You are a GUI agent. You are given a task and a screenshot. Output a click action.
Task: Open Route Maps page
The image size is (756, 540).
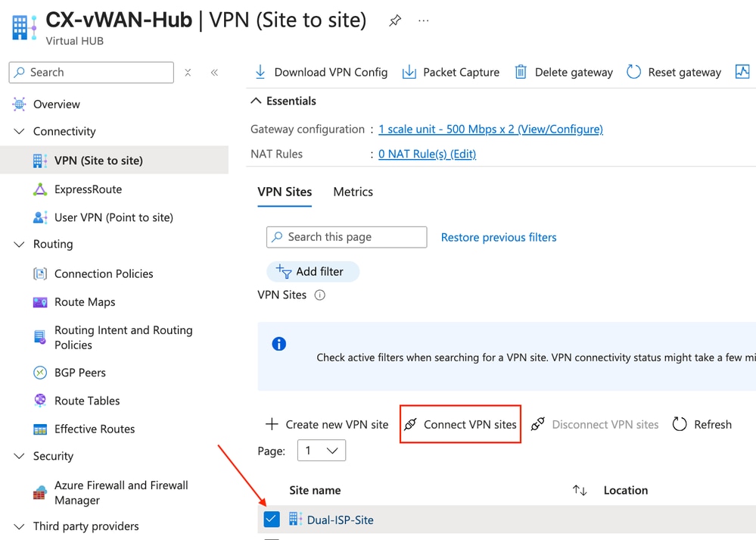point(85,302)
